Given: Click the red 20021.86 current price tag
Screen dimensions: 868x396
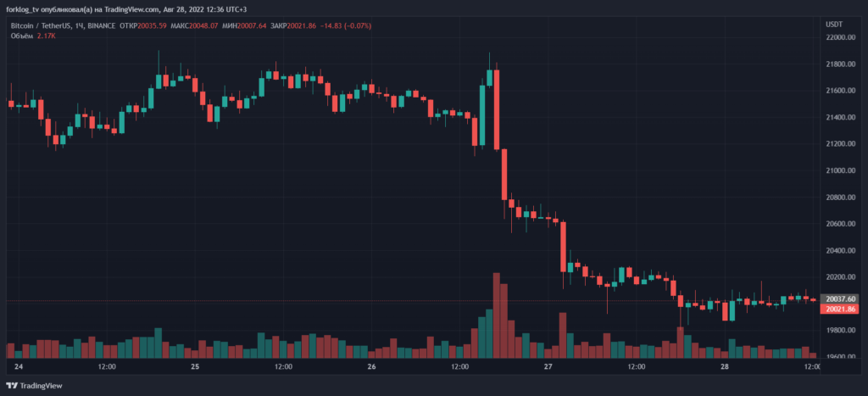Looking at the screenshot, I should 840,310.
